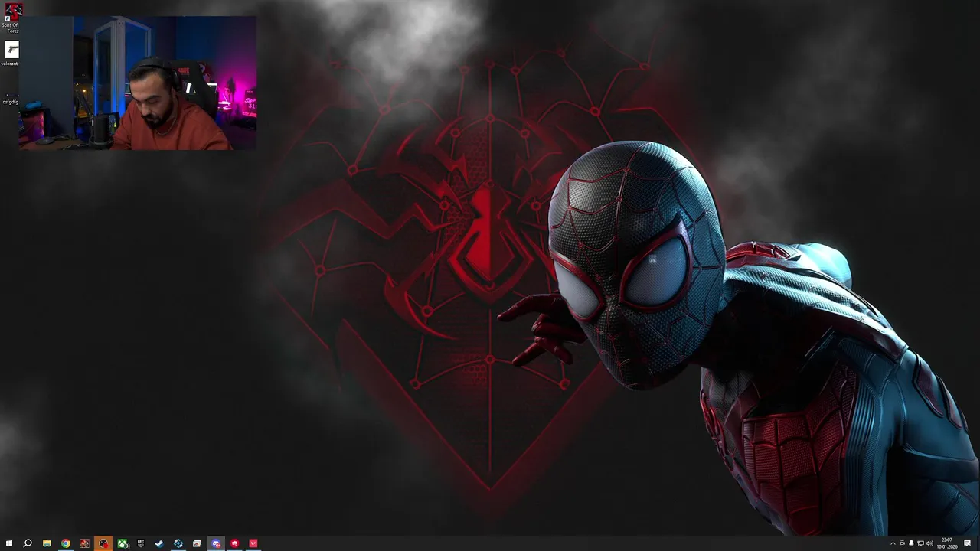Launch Google Chrome from taskbar

click(66, 543)
